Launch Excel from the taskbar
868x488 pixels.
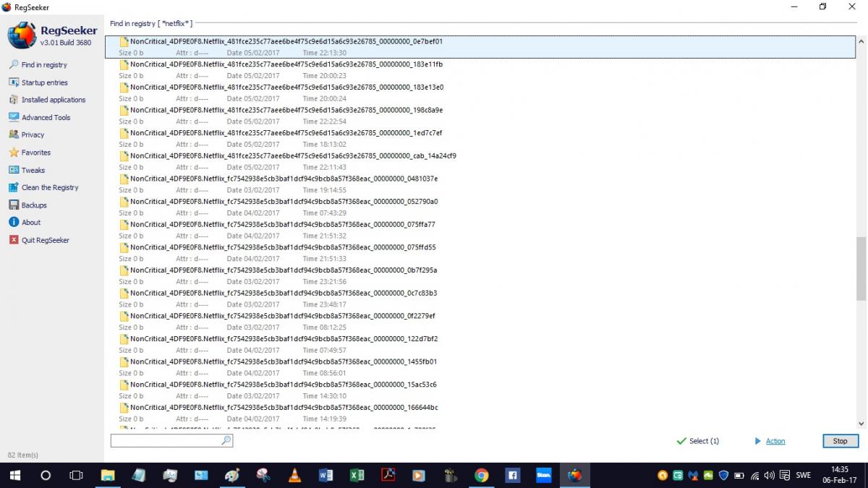pyautogui.click(x=357, y=476)
